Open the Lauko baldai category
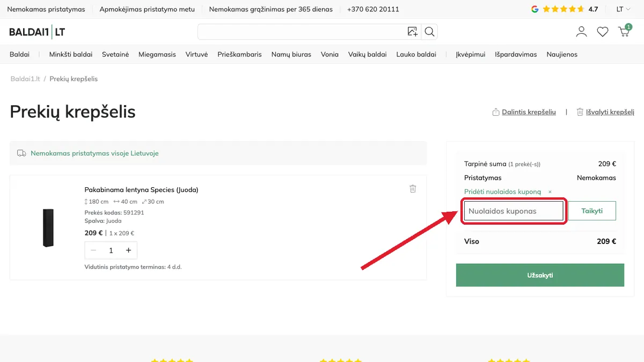 point(416,54)
